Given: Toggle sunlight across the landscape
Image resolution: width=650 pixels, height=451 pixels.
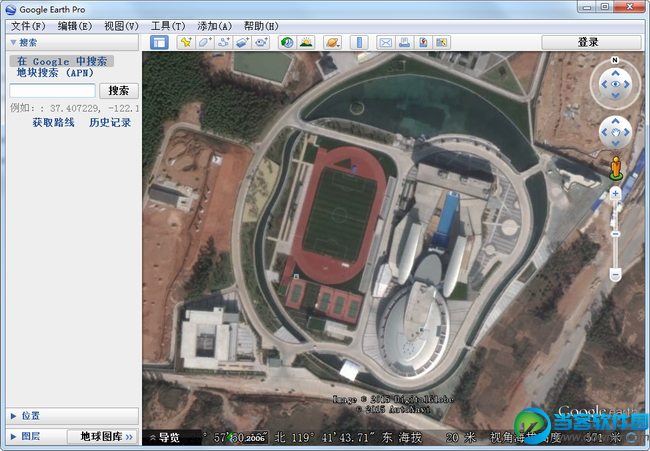Looking at the screenshot, I should (x=306, y=42).
